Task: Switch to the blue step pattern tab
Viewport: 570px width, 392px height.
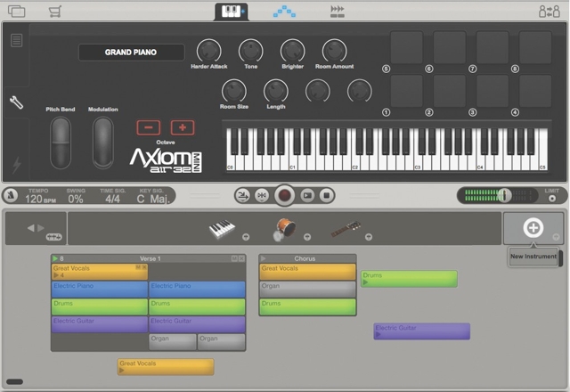Action: point(285,12)
